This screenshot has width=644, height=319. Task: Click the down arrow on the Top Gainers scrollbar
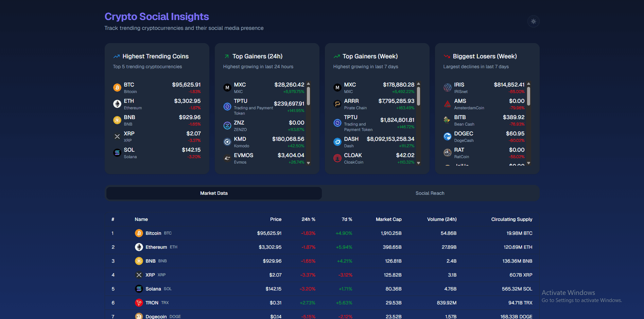[308, 163]
